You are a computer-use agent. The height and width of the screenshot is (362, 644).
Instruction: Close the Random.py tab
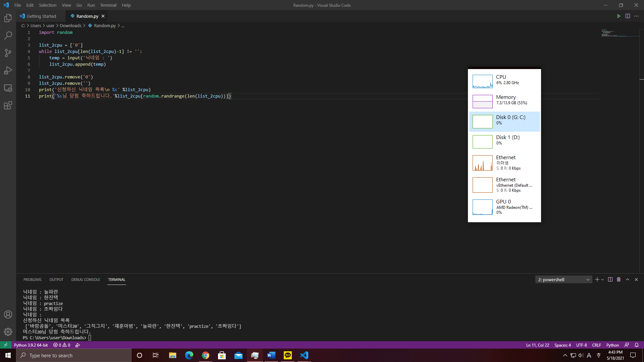point(103,16)
